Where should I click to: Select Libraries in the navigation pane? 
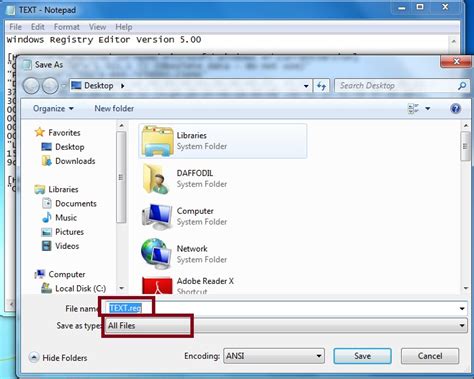(x=63, y=189)
